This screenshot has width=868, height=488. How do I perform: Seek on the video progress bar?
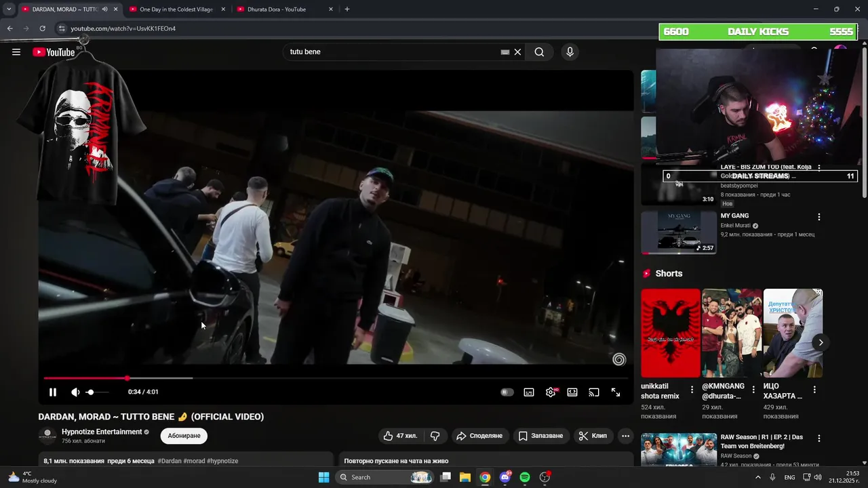click(x=336, y=378)
